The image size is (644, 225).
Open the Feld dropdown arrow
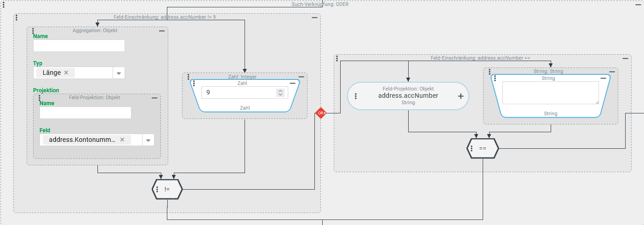click(x=148, y=140)
